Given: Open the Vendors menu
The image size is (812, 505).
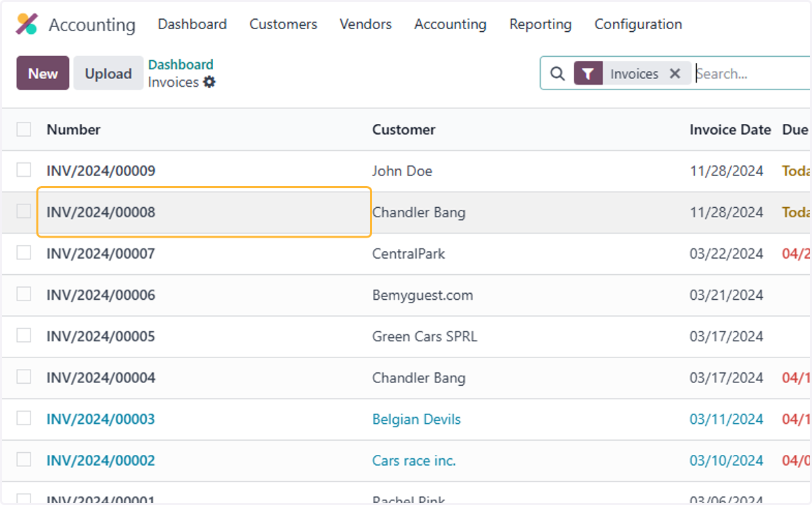Looking at the screenshot, I should pyautogui.click(x=365, y=24).
